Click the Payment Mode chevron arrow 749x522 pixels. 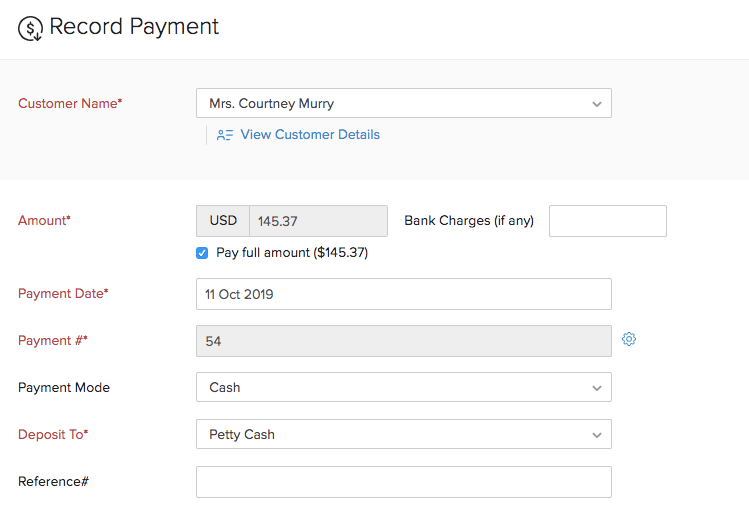(597, 388)
